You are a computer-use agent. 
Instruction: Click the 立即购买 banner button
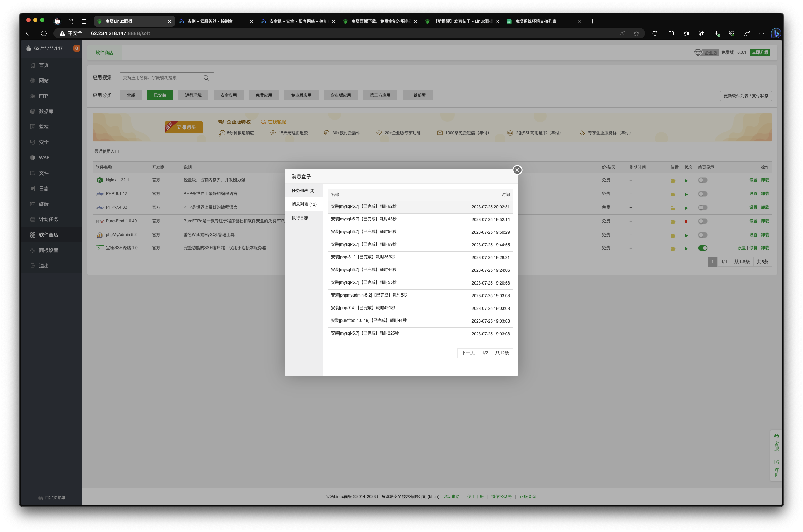point(184,127)
